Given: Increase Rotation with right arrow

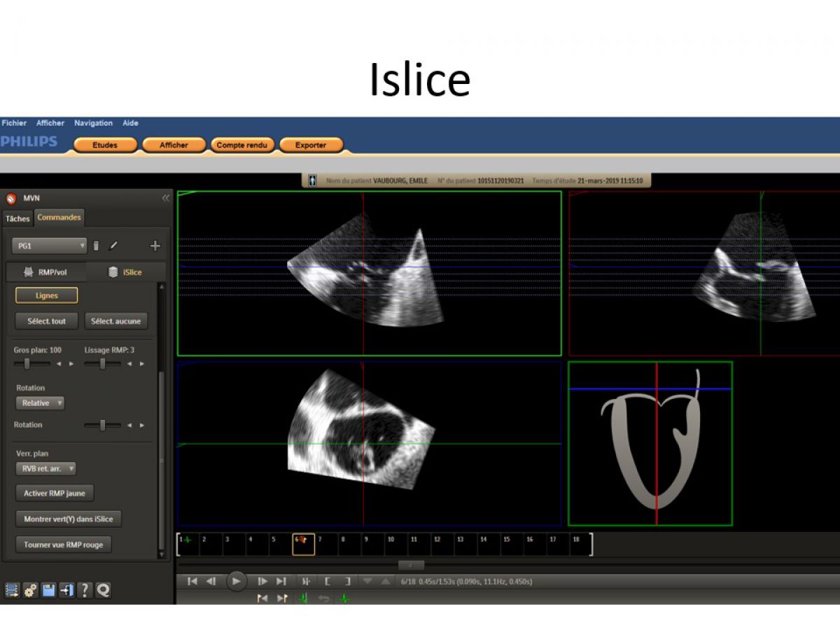Looking at the screenshot, I should [x=142, y=425].
